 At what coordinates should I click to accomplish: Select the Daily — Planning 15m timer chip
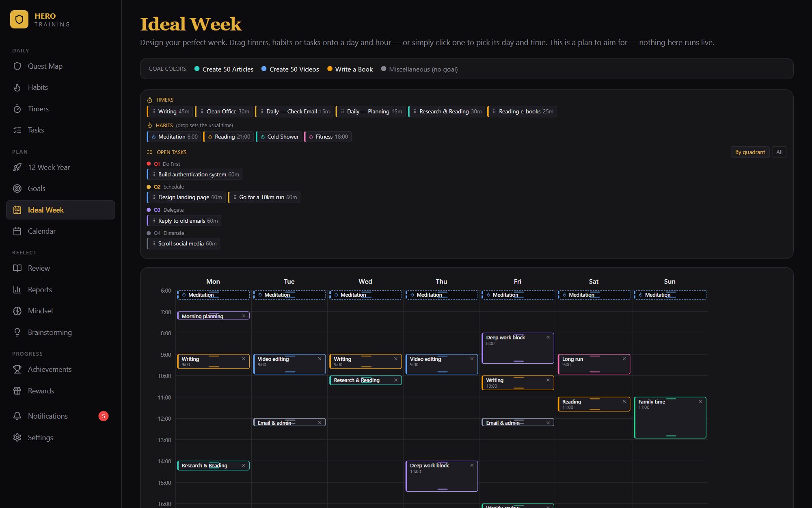click(371, 111)
